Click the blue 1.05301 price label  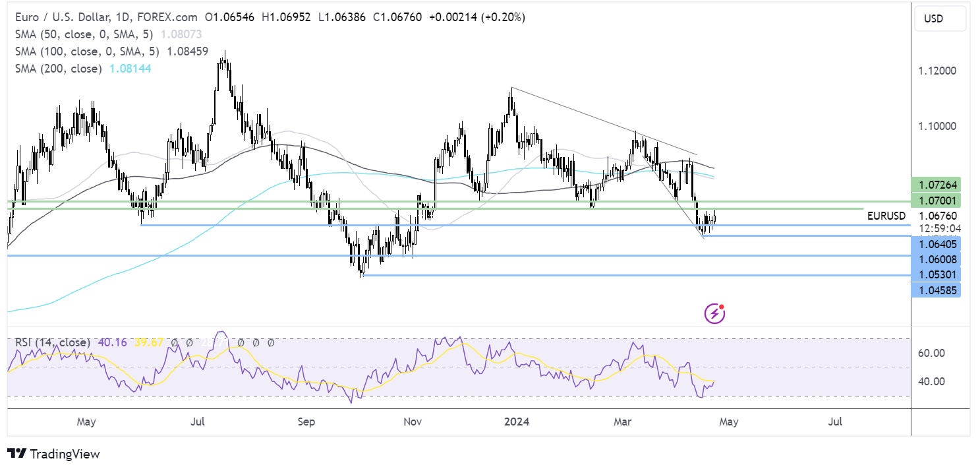[935, 274]
